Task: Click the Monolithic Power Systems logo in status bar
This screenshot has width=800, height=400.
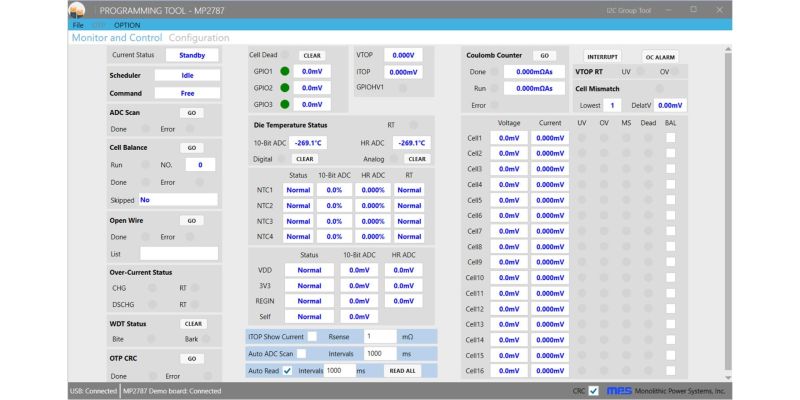Action: tap(619, 391)
